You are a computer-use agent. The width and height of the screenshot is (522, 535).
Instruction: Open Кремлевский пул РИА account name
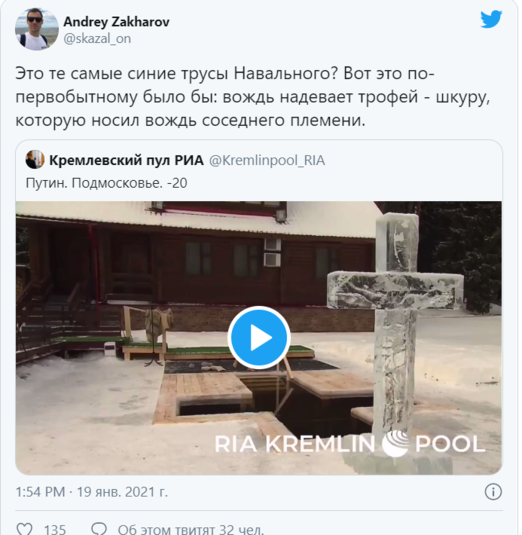coord(126,160)
